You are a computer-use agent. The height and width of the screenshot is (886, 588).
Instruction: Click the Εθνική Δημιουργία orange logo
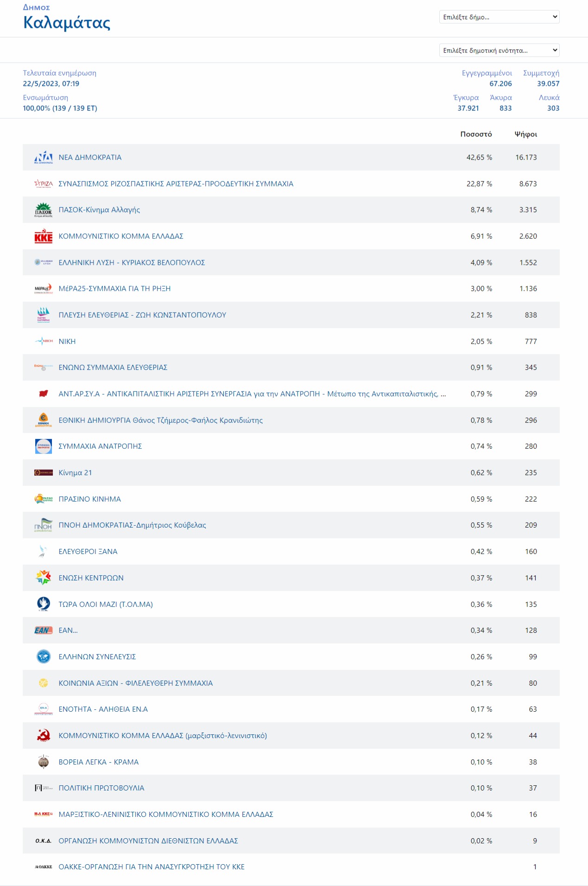tap(44, 420)
